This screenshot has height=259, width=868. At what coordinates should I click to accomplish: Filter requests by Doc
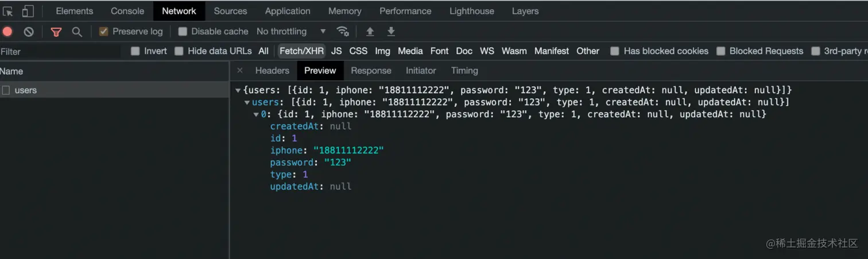pos(464,51)
